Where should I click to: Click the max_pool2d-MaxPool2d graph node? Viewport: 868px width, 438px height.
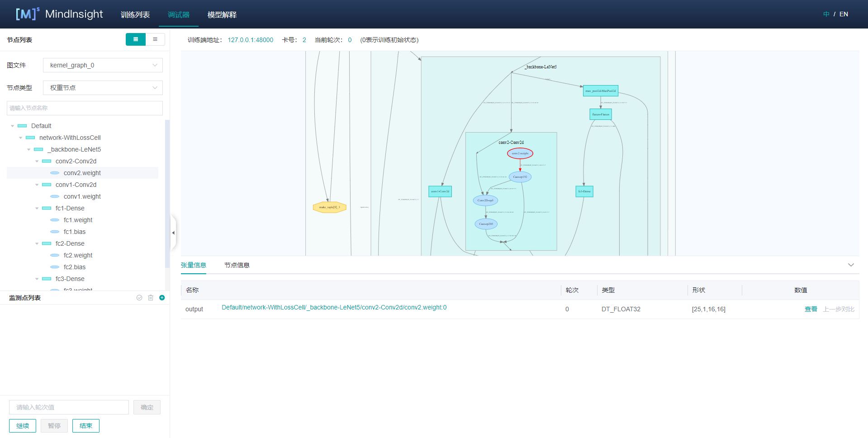600,91
